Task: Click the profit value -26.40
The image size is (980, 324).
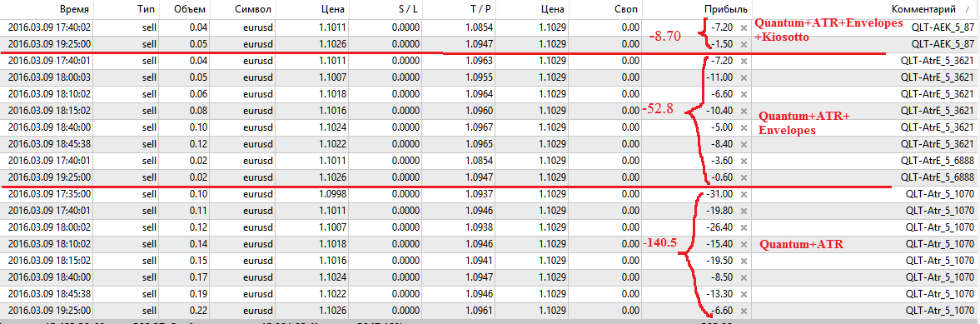Action: (720, 227)
